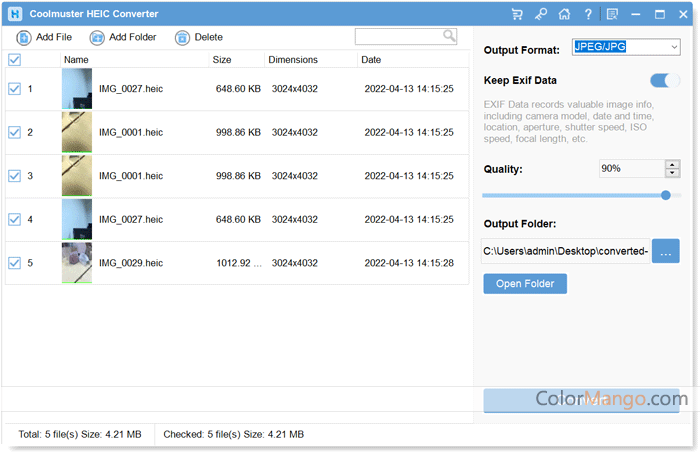Open the shopping cart purchase icon
This screenshot has height=453, width=700.
tap(517, 14)
